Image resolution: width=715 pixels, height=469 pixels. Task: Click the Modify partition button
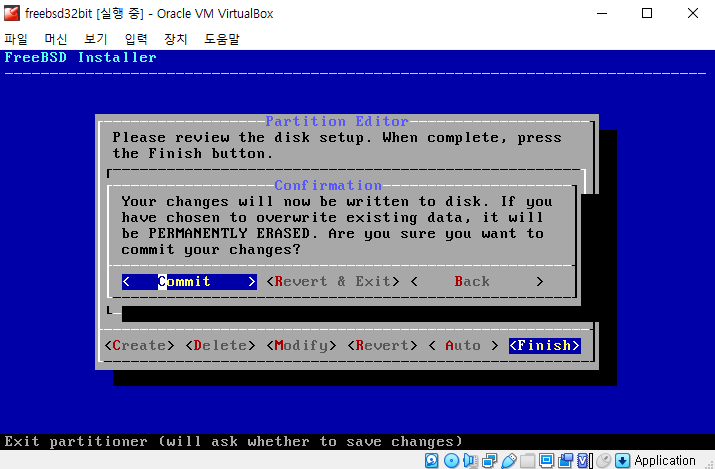[301, 345]
